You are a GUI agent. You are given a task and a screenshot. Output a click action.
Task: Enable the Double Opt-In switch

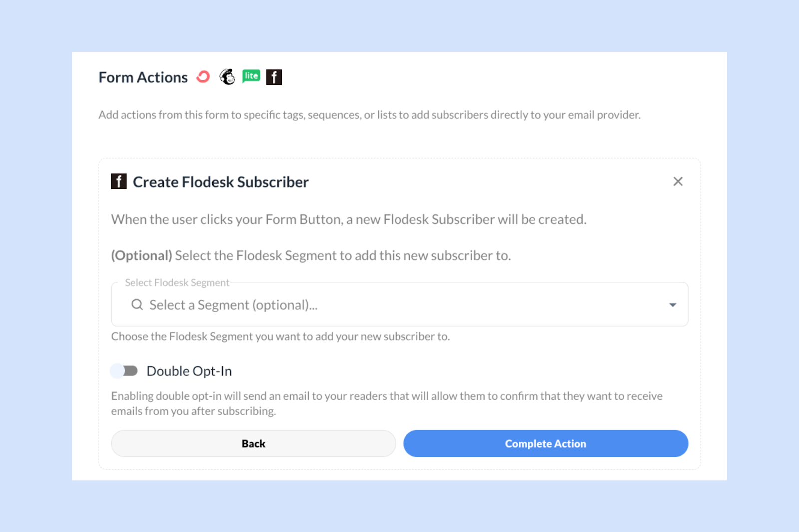124,371
